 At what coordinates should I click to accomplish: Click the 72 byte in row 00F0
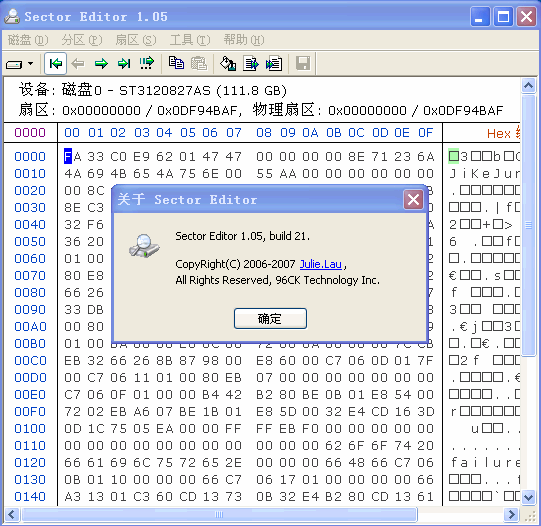pos(72,412)
